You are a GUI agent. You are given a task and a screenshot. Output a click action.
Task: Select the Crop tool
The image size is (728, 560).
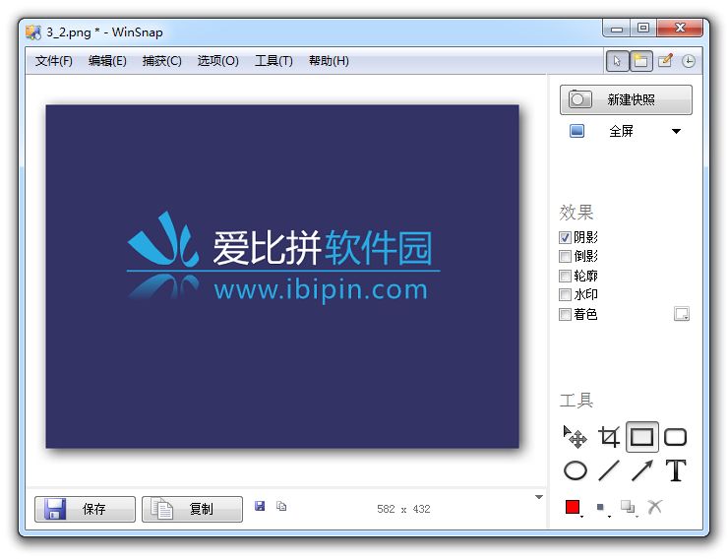click(609, 436)
